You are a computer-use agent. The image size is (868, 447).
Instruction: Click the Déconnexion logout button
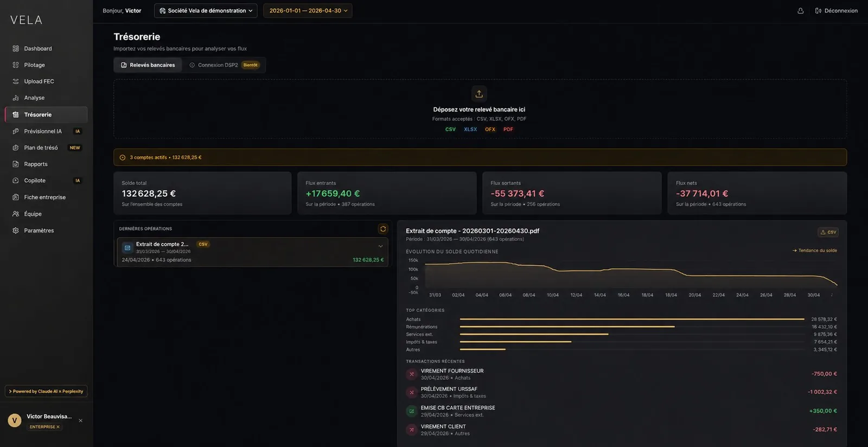point(836,11)
